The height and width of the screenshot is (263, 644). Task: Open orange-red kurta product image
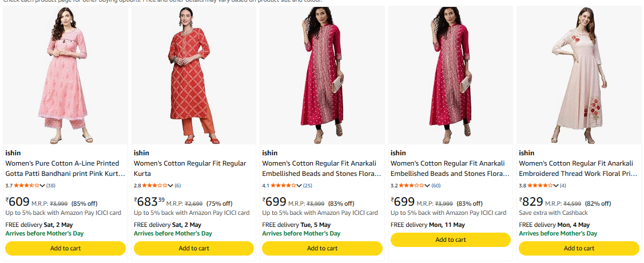(194, 76)
